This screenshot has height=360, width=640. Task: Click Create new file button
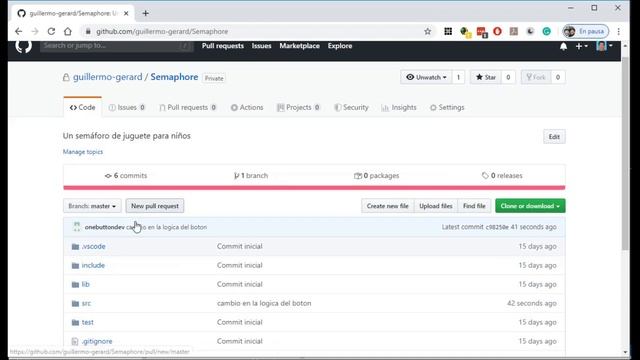click(387, 206)
